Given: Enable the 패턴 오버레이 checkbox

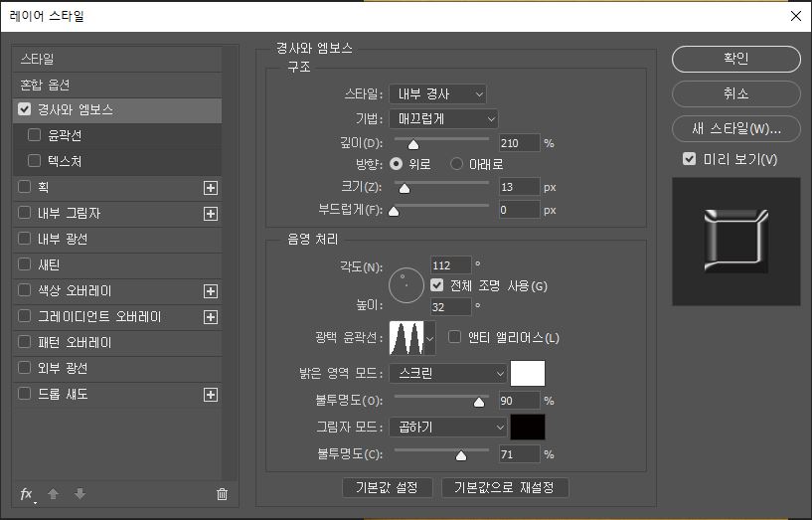Looking at the screenshot, I should click(24, 342).
